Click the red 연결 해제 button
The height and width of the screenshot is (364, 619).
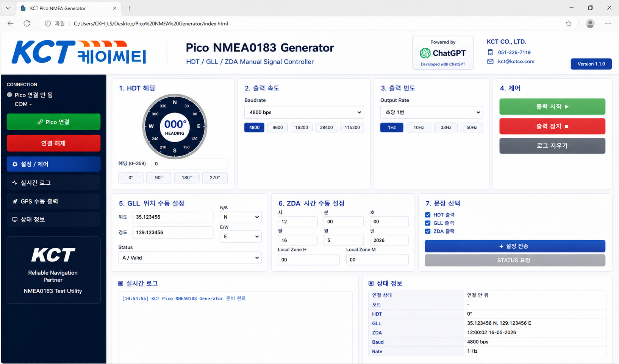(x=53, y=143)
